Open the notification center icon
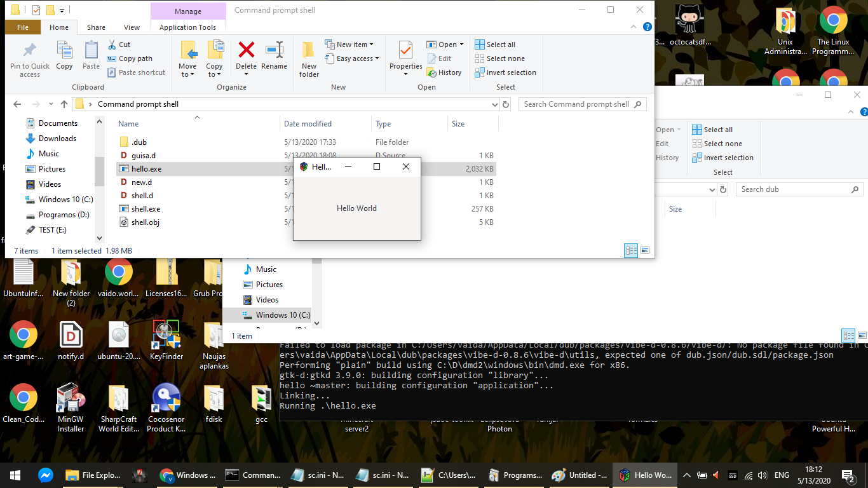The image size is (868, 488). pos(848,475)
